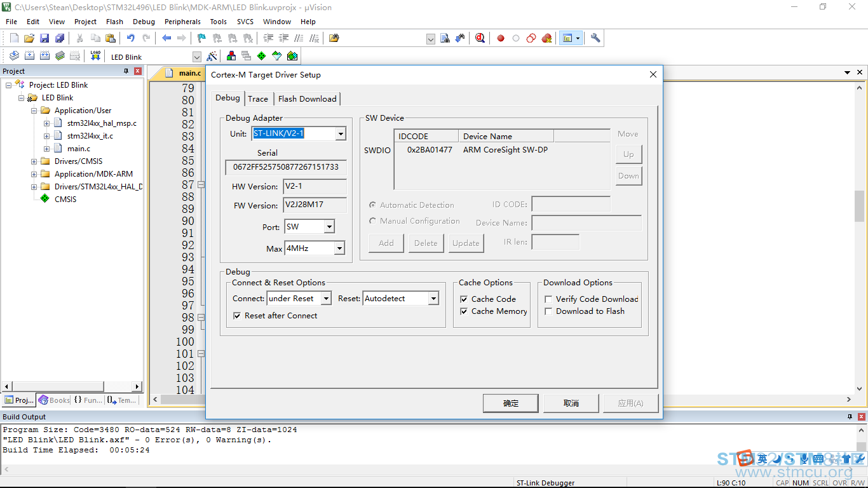
Task: Click the editor vertical scrollbar thumb
Action: pyautogui.click(x=860, y=206)
